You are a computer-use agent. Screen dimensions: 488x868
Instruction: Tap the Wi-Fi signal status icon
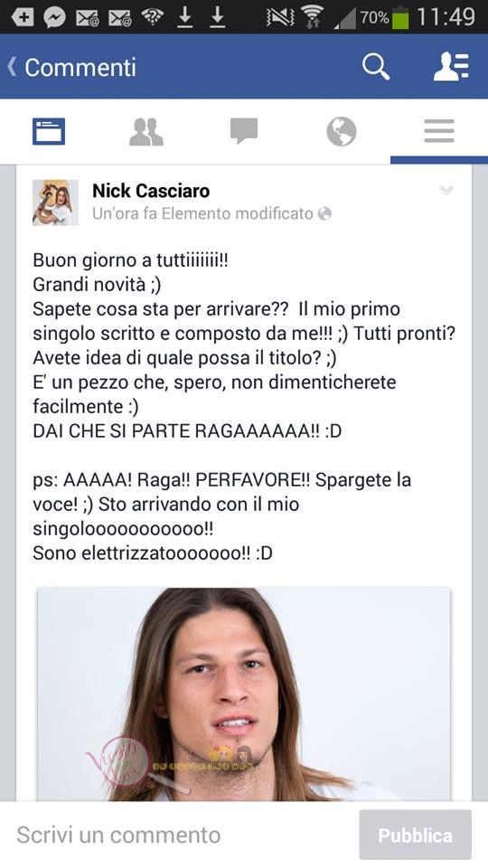(x=313, y=17)
